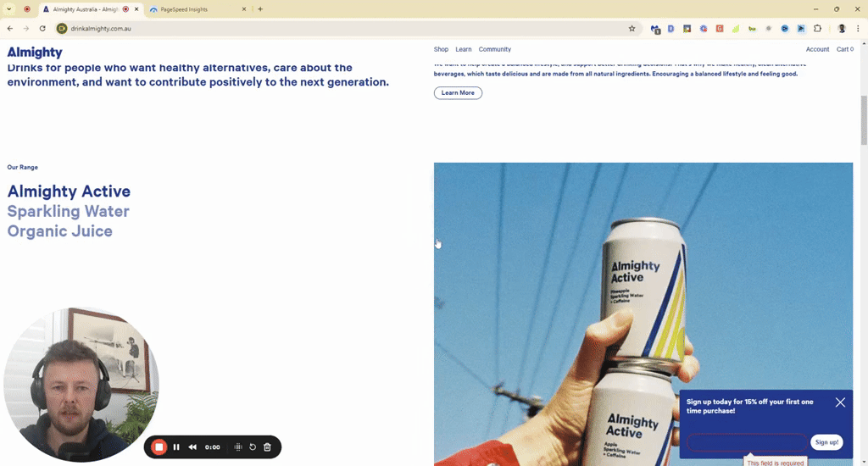Open the Malwarebytes extension with badge
The width and height of the screenshot is (868, 466).
[x=655, y=29]
